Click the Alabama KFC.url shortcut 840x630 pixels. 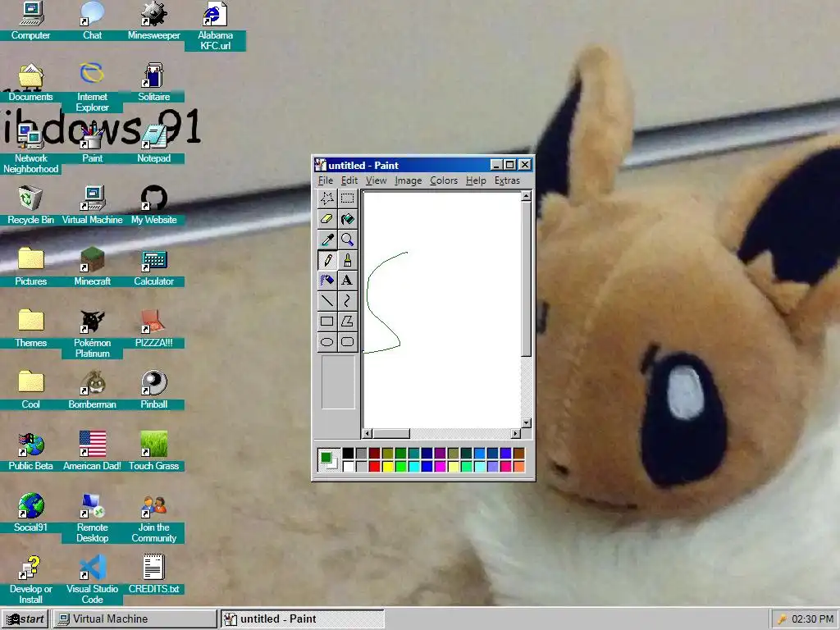216,25
